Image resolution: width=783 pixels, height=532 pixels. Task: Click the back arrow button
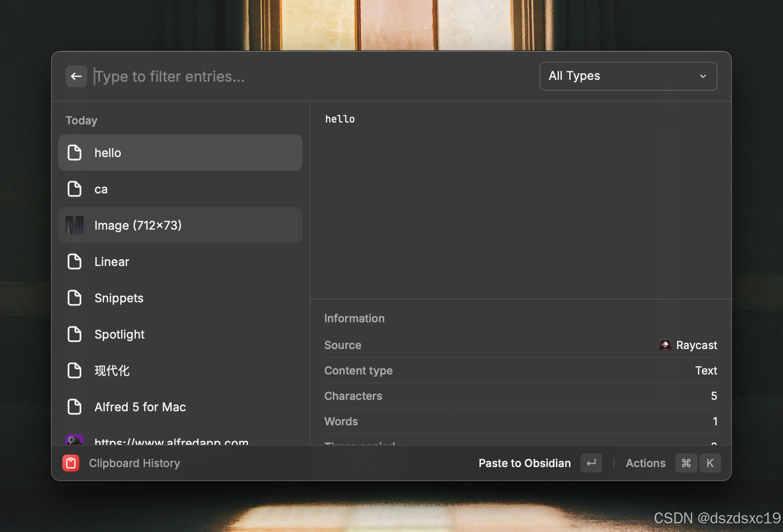pyautogui.click(x=76, y=76)
